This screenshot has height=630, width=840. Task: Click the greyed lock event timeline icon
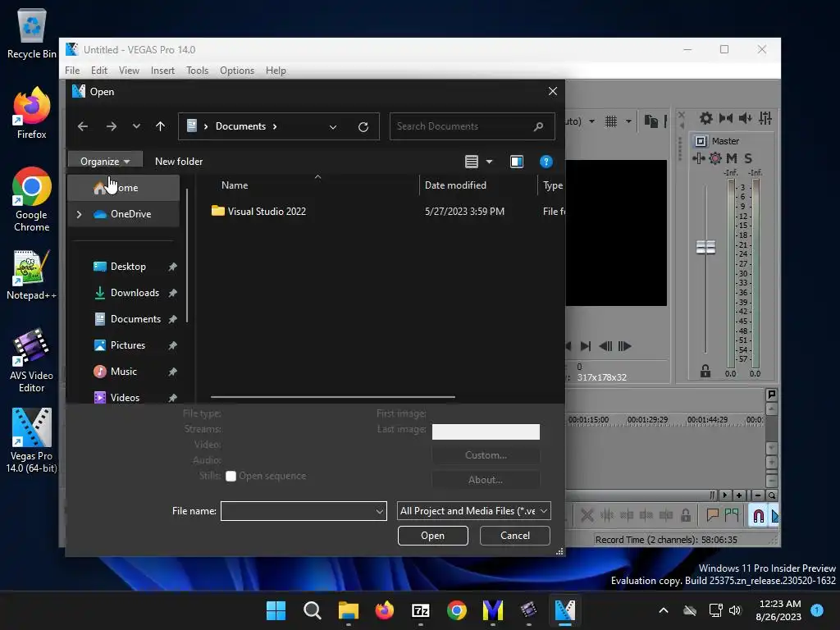pyautogui.click(x=686, y=515)
